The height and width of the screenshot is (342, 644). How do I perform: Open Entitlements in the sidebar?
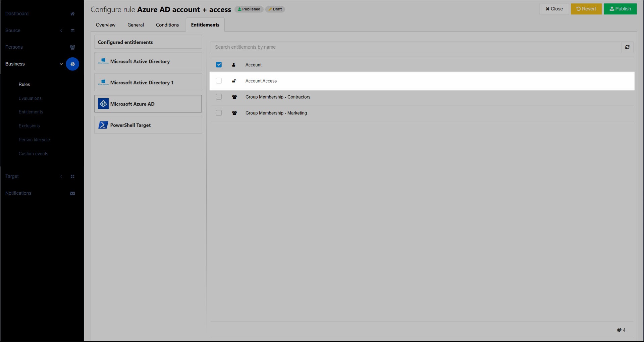click(31, 112)
